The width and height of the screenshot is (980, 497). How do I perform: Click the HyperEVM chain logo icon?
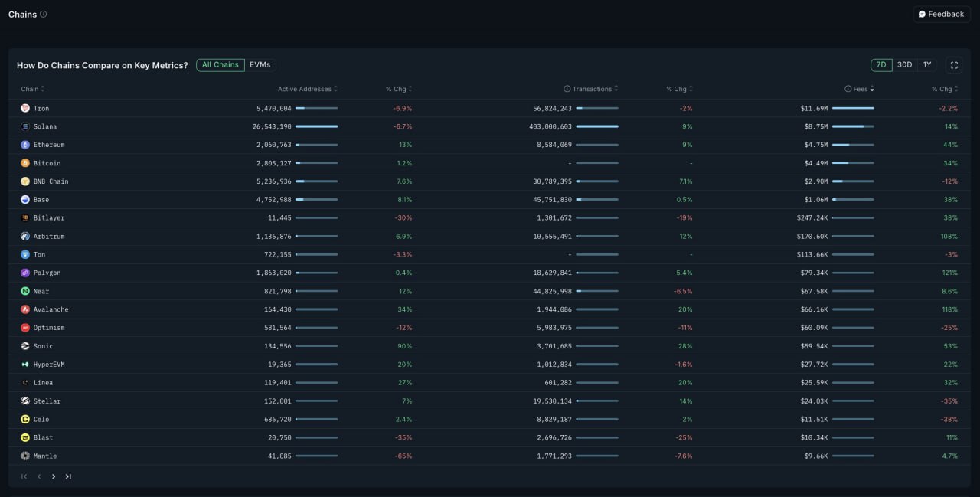[x=25, y=365]
